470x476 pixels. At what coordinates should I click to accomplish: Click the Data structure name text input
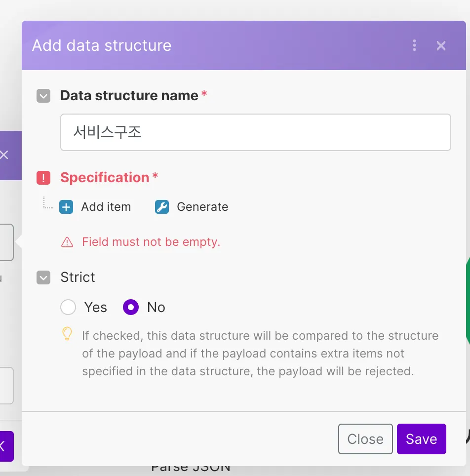(x=255, y=132)
